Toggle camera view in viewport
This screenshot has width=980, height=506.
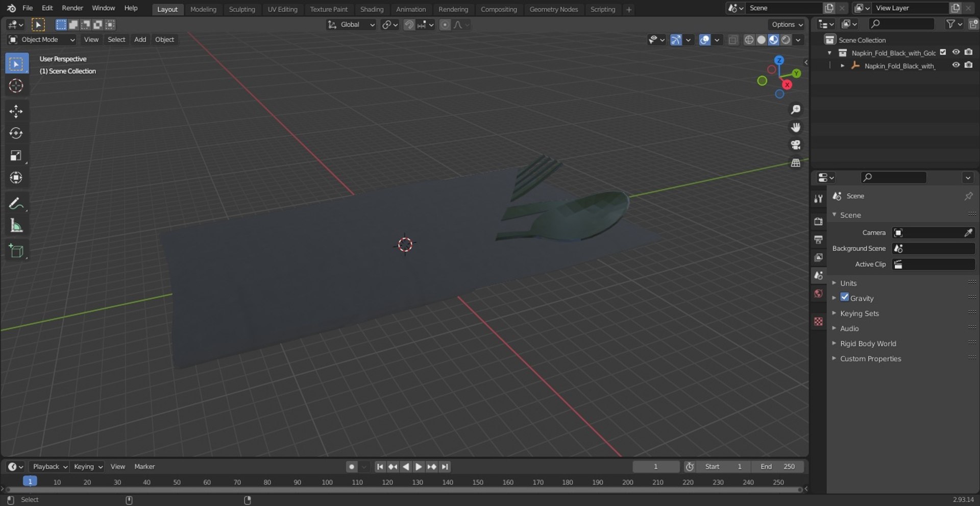coord(795,145)
